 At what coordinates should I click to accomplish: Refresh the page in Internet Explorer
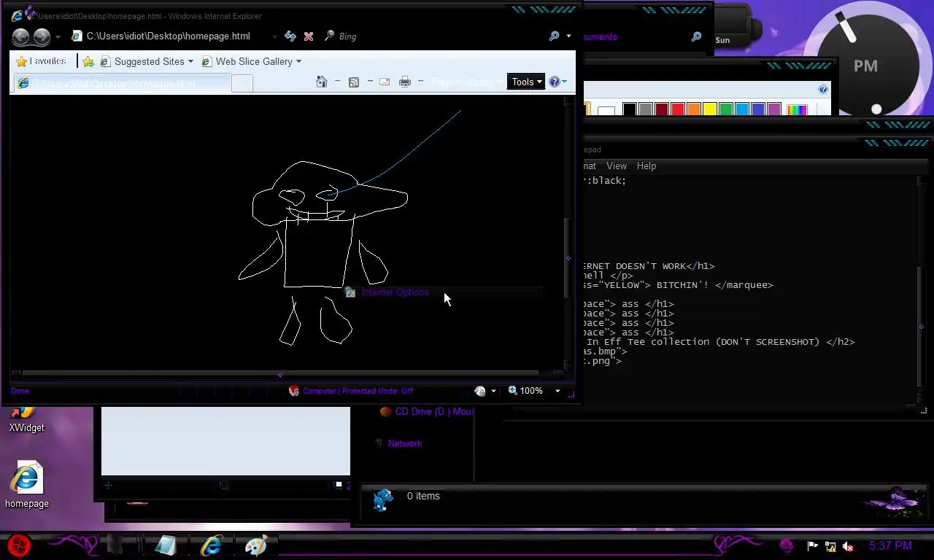tap(290, 36)
